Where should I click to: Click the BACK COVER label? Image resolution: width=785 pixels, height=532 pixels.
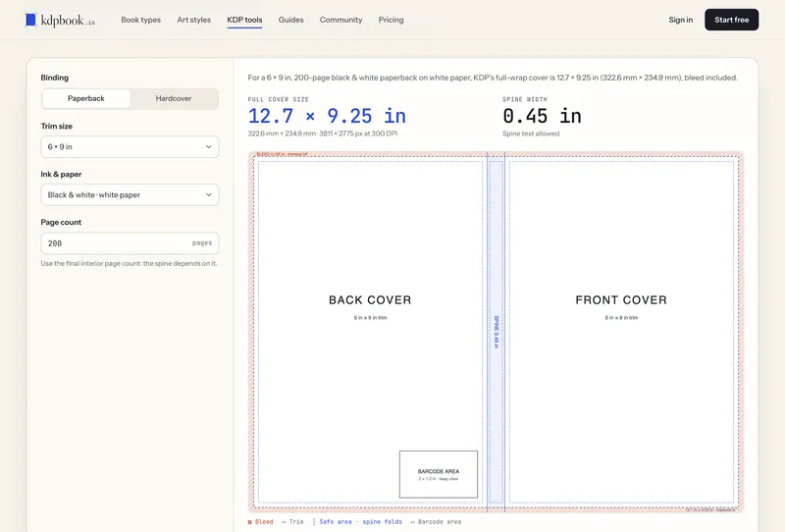pyautogui.click(x=370, y=300)
